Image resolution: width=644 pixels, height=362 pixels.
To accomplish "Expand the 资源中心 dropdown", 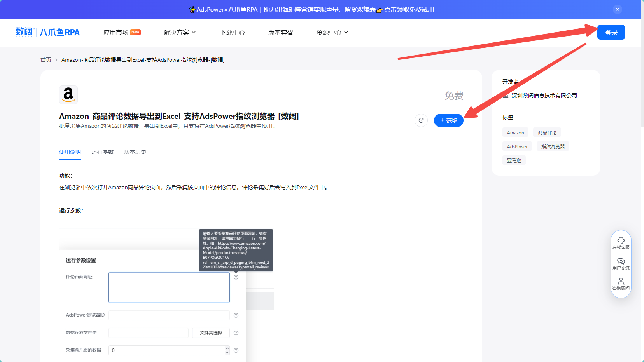I will tap(332, 32).
